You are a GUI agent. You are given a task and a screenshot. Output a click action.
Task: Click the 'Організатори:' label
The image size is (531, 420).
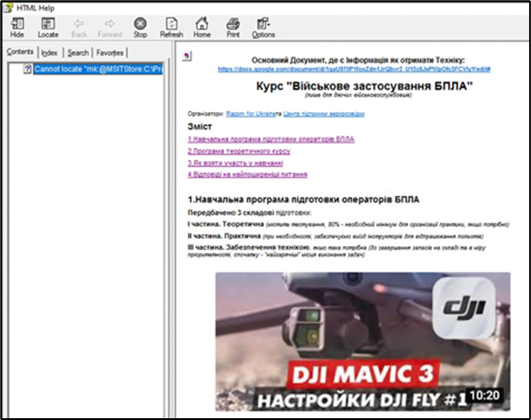[x=206, y=113]
